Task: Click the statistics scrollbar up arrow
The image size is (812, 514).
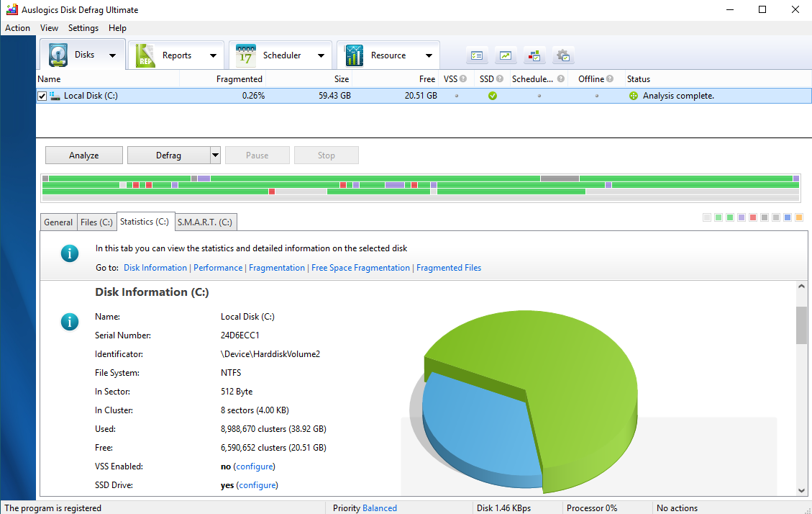Action: click(802, 286)
